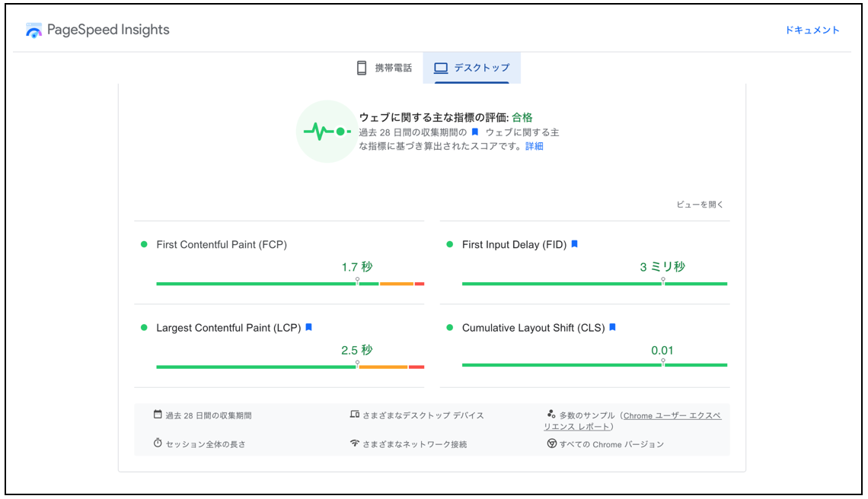Click the blue bookmark icon beside First Input Delay
This screenshot has height=499, width=868.
pyautogui.click(x=575, y=244)
